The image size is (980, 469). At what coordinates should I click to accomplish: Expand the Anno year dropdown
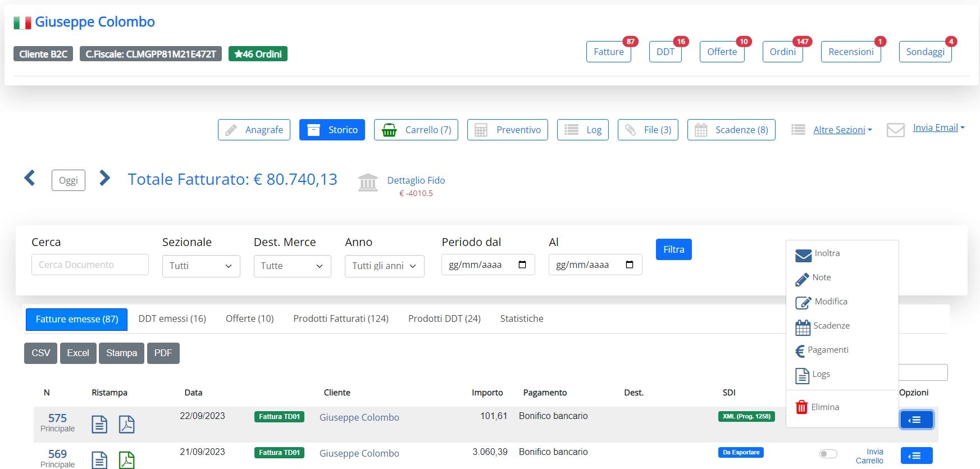[x=384, y=266]
